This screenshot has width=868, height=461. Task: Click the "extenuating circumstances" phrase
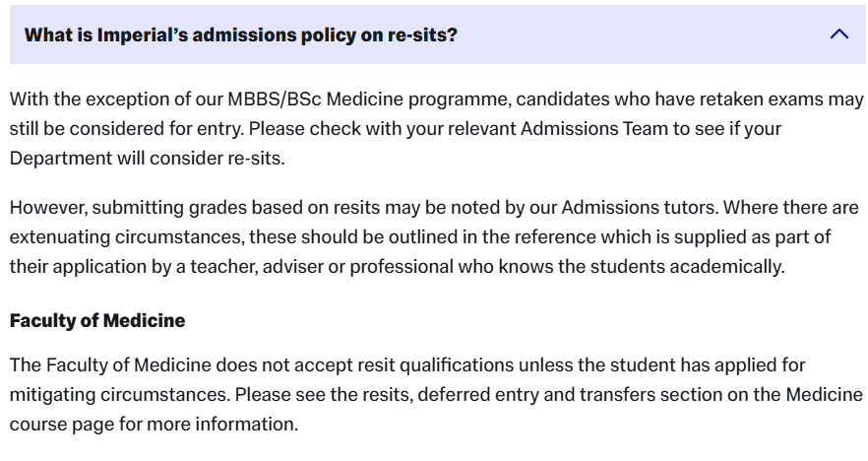click(126, 237)
